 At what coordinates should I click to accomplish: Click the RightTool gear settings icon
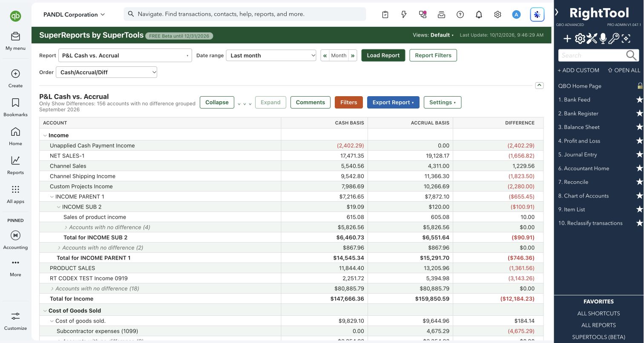pos(580,39)
